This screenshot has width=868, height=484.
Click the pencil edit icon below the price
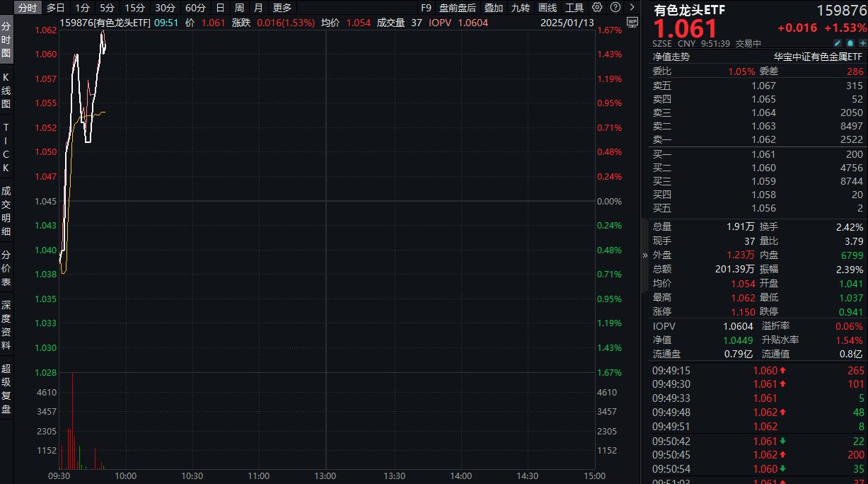pos(838,43)
